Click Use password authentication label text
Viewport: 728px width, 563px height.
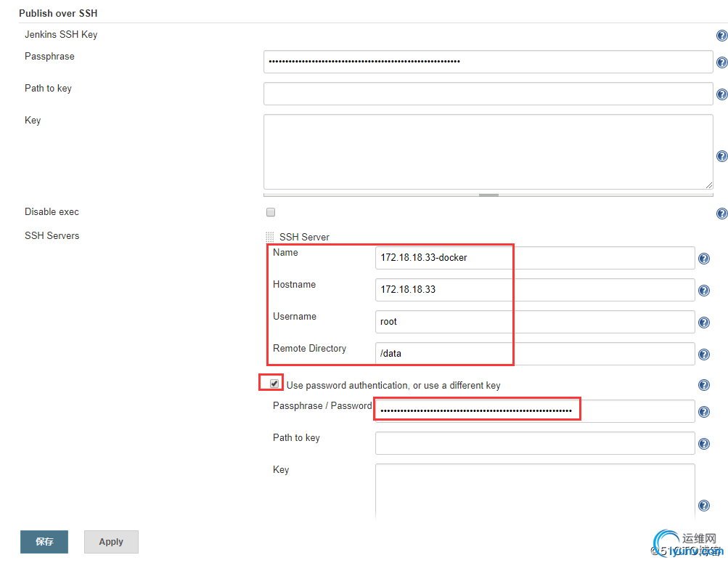[393, 385]
